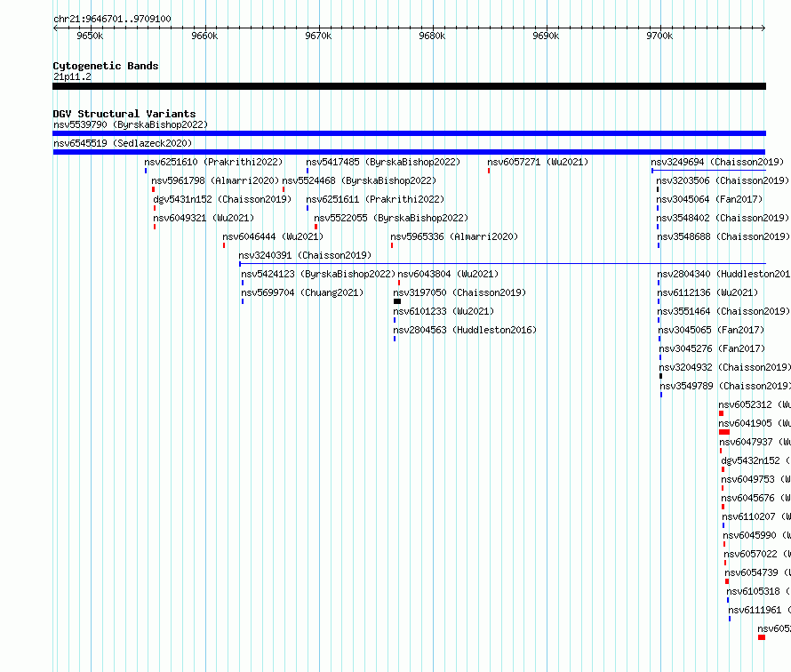Click the 9670k ruler label
The image size is (791, 672).
(318, 36)
